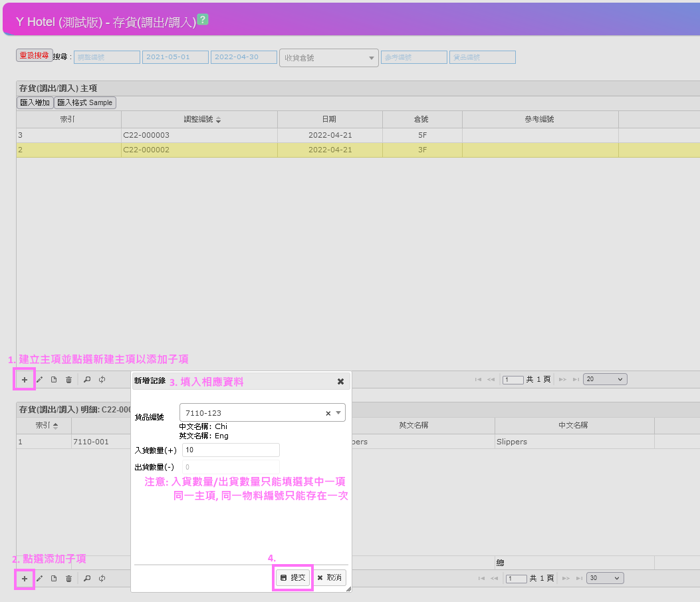The width and height of the screenshot is (700, 602).
Task: Click the green help question mark icon
Action: pyautogui.click(x=203, y=20)
